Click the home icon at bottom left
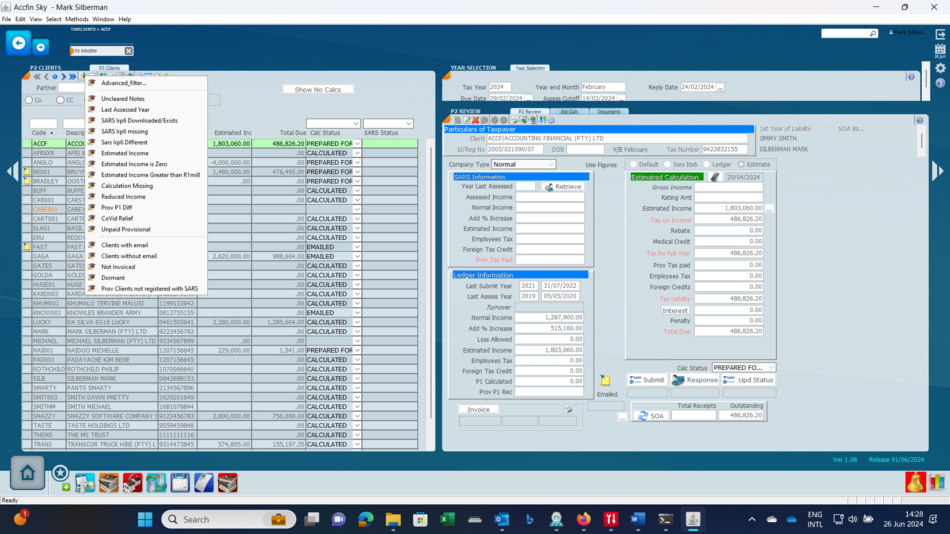The height and width of the screenshot is (534, 950). pos(27,474)
